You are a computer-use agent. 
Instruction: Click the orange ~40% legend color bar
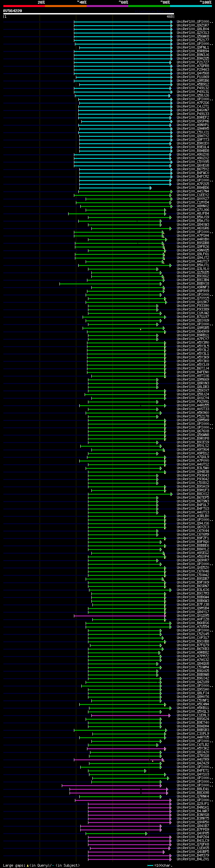point(66,6)
